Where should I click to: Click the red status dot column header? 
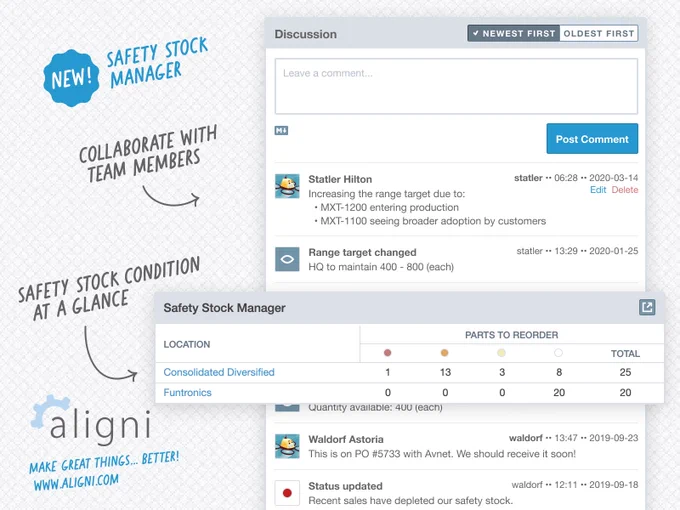pos(388,353)
